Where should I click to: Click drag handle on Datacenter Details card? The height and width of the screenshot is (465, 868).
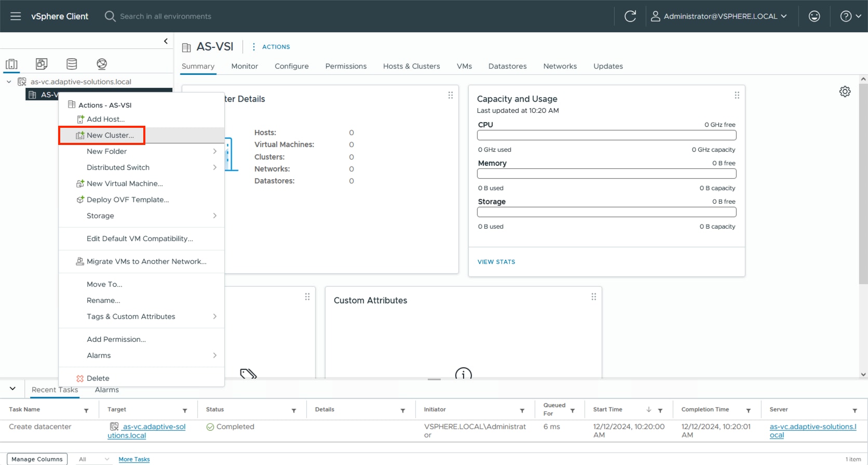pos(450,95)
